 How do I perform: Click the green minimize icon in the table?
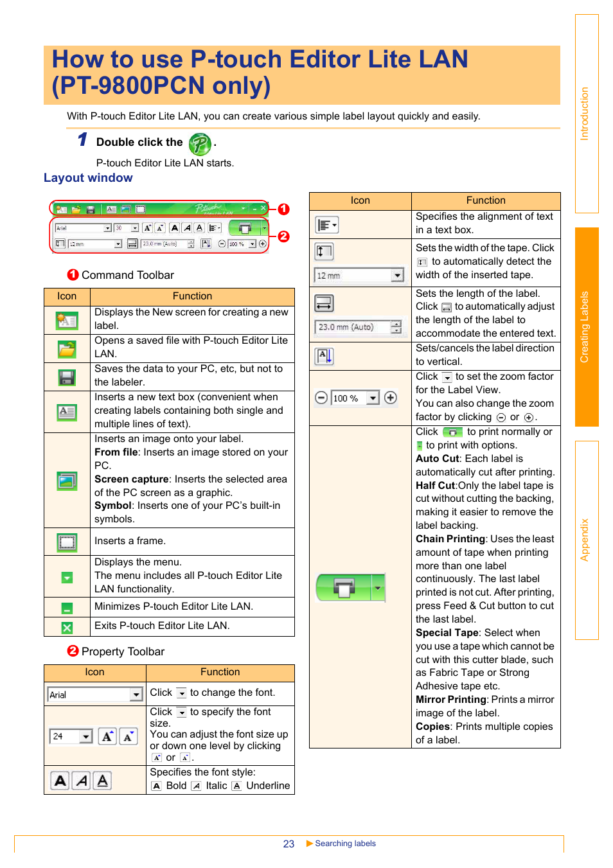tap(67, 608)
